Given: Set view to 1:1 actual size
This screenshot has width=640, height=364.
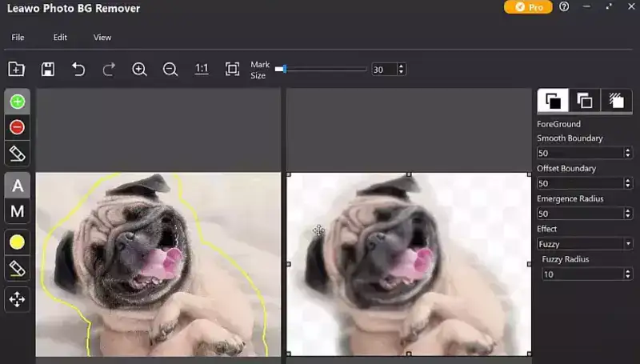Looking at the screenshot, I should 202,69.
